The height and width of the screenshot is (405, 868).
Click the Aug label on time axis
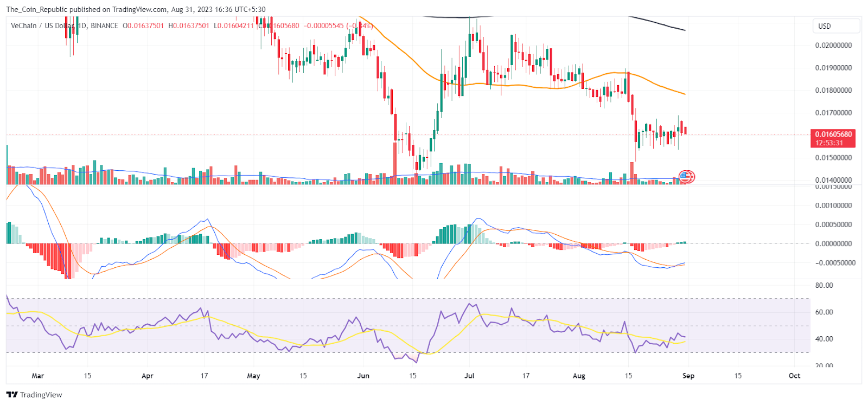point(579,376)
